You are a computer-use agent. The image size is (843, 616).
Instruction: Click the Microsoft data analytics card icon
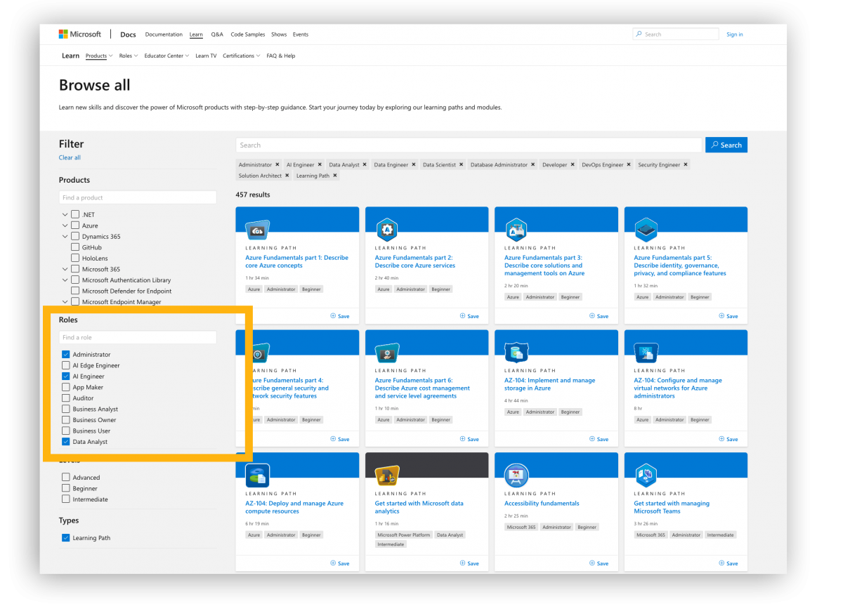tap(386, 476)
